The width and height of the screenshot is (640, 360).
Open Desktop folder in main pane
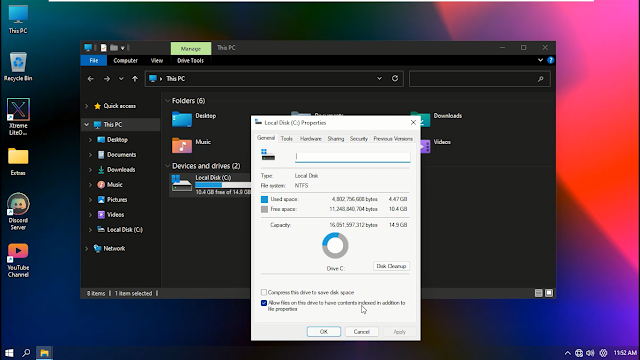pos(194,119)
